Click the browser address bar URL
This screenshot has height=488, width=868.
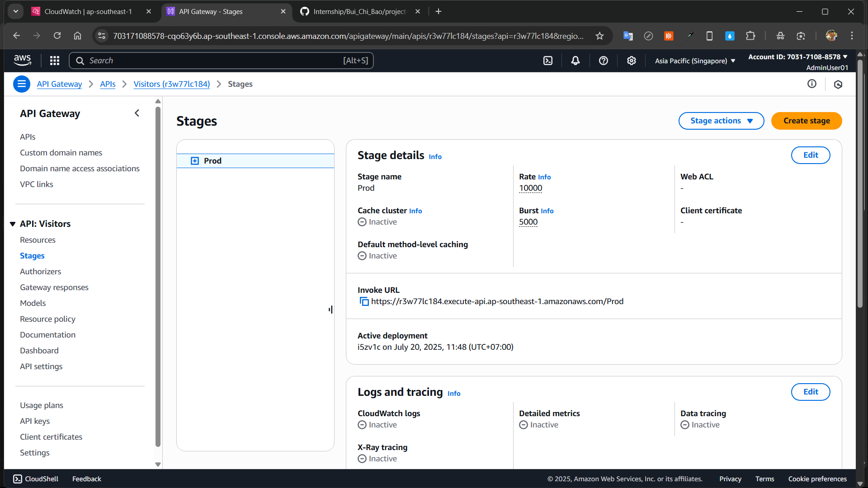[x=348, y=36]
